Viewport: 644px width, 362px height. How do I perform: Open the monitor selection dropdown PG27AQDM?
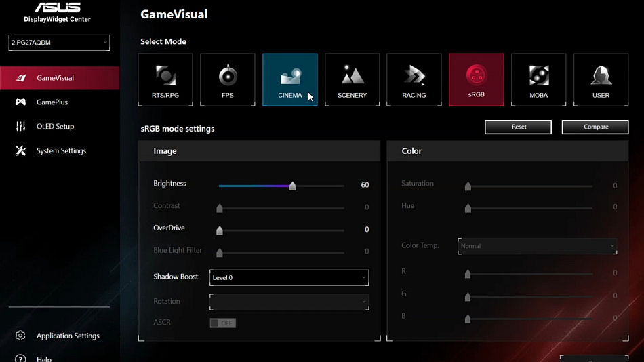[x=59, y=43]
